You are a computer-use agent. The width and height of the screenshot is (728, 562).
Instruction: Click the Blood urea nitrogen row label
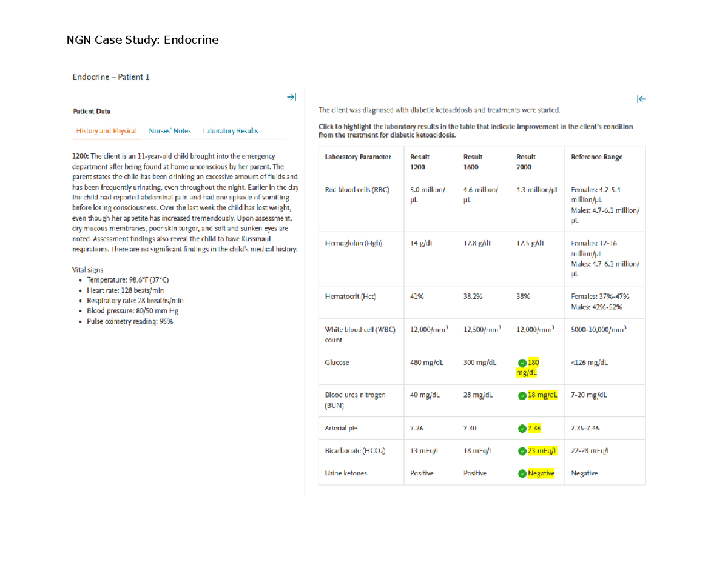coord(356,400)
